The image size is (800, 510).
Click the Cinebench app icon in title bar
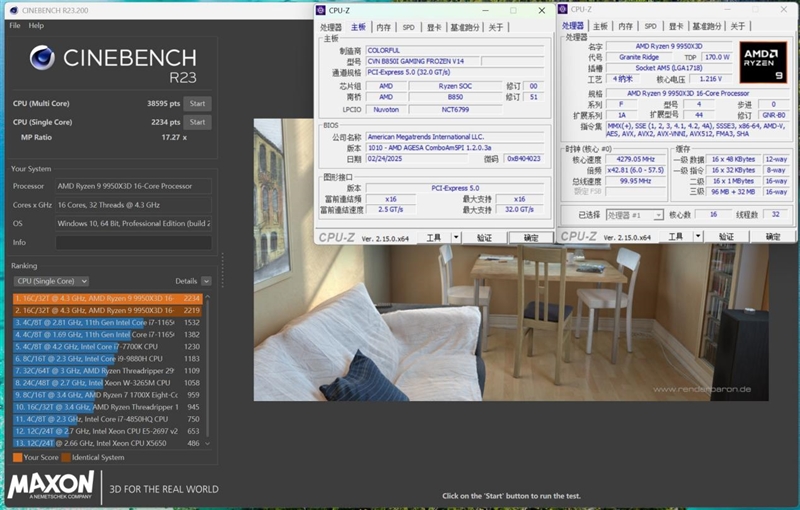point(14,10)
